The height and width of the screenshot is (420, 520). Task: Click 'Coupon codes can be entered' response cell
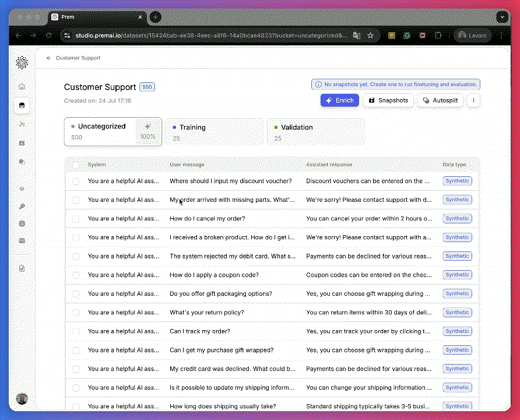point(369,275)
